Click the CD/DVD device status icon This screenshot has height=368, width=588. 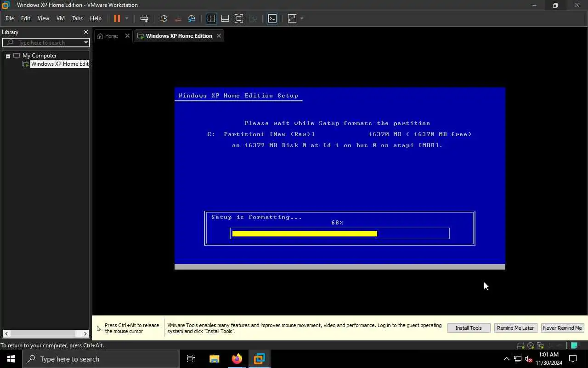(x=531, y=345)
